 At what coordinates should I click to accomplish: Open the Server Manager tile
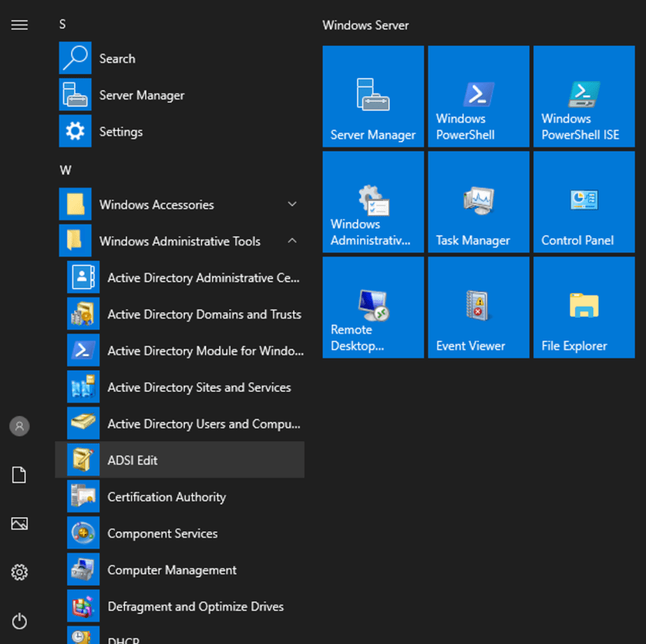point(373,96)
